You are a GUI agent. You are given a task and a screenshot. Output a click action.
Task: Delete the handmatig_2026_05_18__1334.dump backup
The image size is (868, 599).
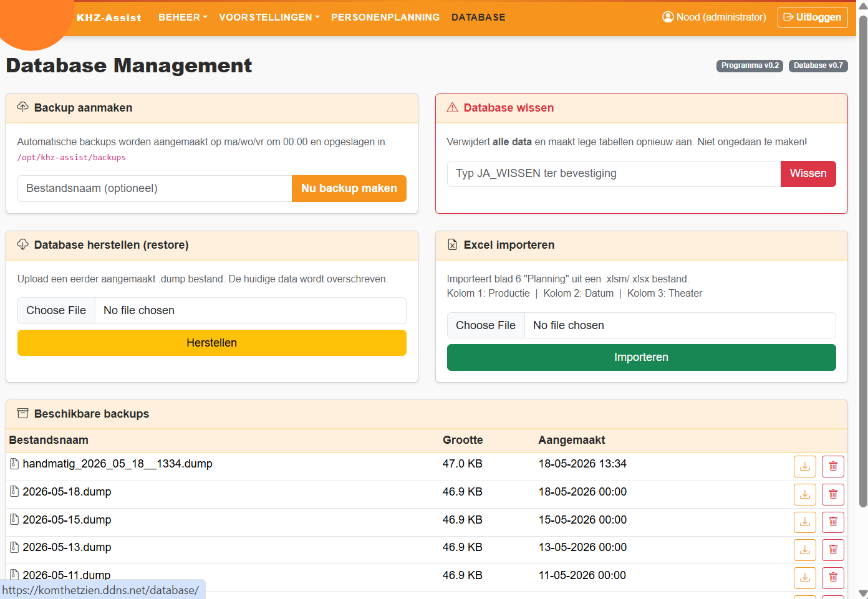(833, 466)
